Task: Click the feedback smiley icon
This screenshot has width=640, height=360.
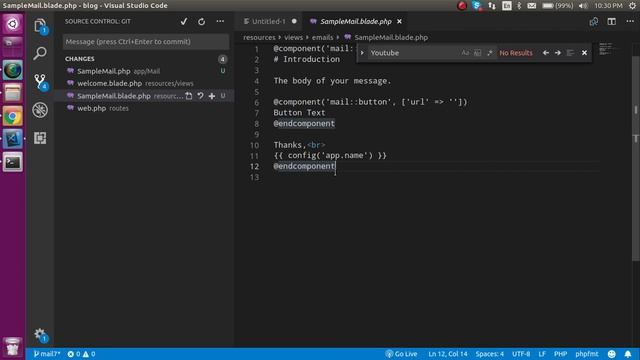Action: pos(611,354)
